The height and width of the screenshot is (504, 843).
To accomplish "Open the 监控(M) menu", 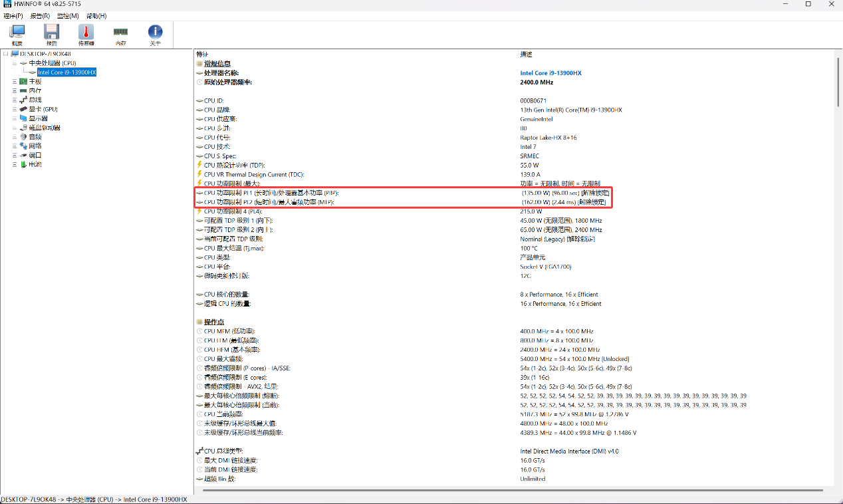I will (x=68, y=15).
